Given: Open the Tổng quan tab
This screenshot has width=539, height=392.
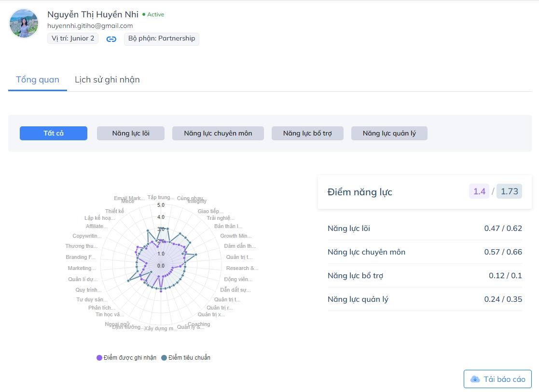Looking at the screenshot, I should click(38, 80).
